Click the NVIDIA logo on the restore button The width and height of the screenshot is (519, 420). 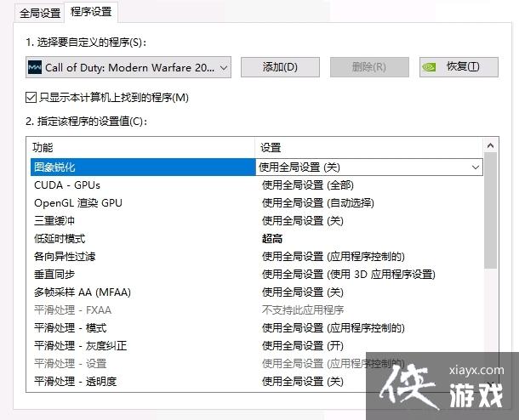[429, 67]
